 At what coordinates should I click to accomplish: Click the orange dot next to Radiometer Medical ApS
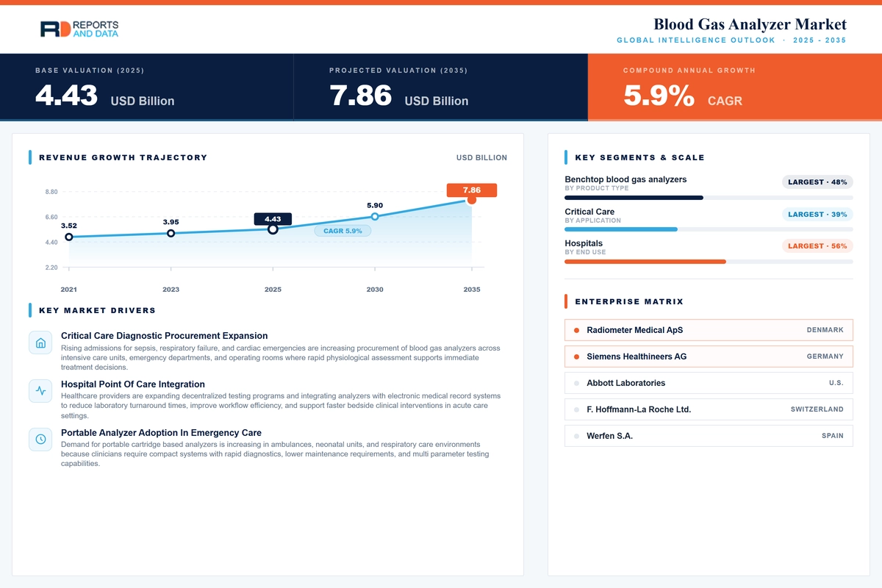point(576,330)
